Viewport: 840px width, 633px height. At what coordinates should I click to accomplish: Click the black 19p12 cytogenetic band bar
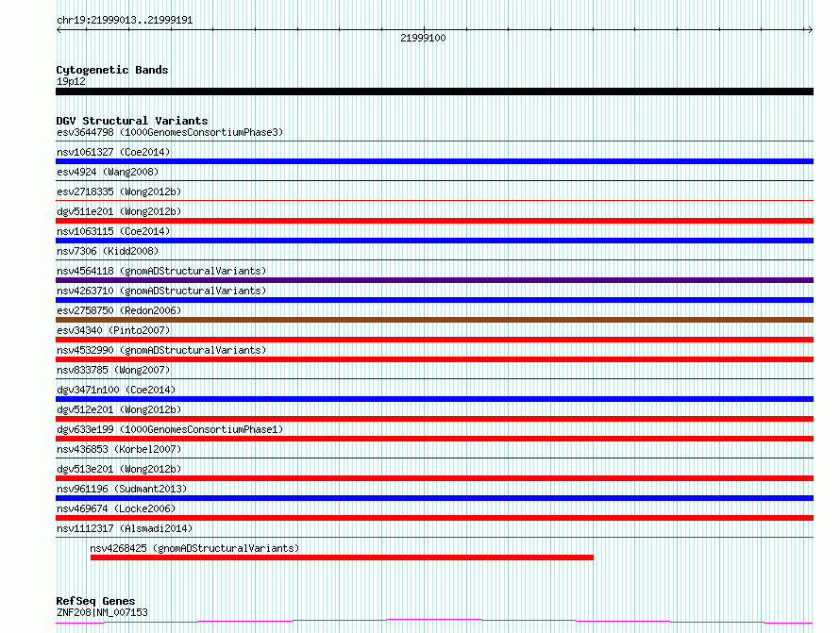point(434,92)
